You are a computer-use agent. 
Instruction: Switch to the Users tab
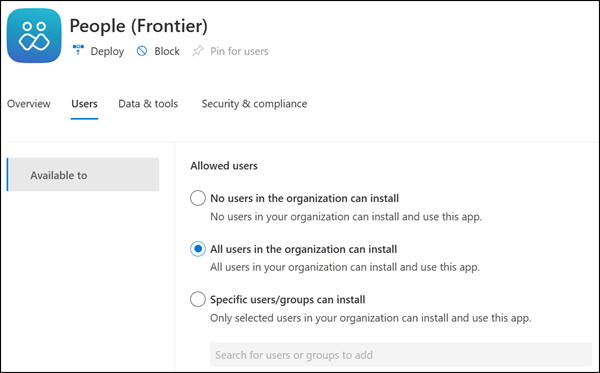[85, 104]
